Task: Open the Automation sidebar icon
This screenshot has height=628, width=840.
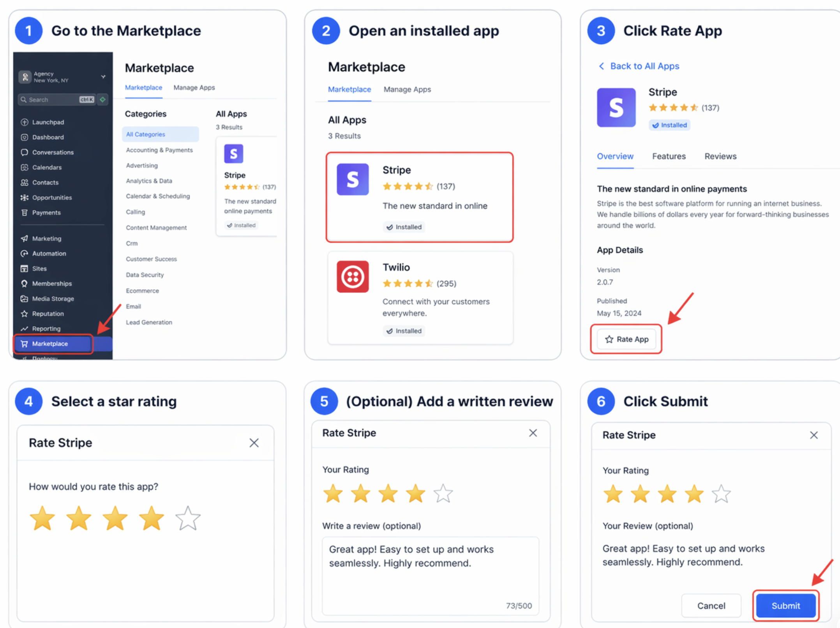Action: pos(25,254)
